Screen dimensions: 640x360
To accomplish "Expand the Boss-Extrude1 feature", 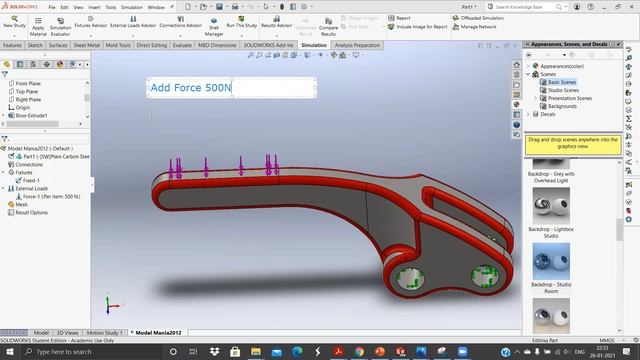I will (4, 116).
